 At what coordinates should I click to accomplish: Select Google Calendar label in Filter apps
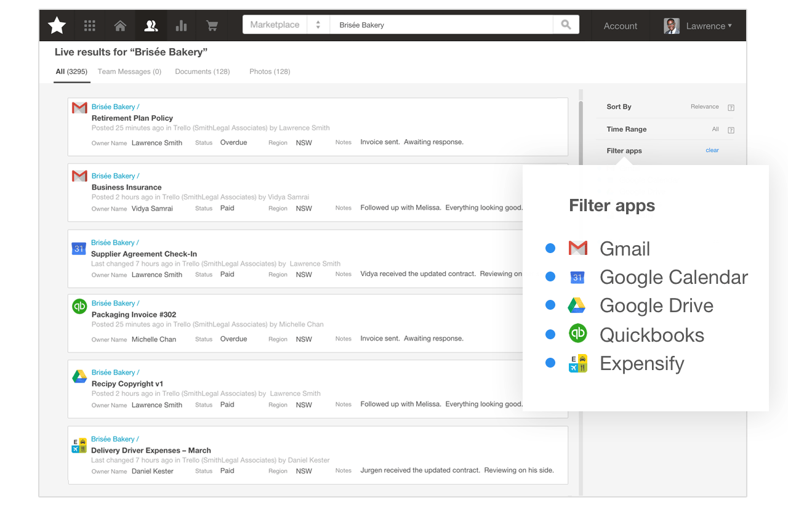coord(673,277)
